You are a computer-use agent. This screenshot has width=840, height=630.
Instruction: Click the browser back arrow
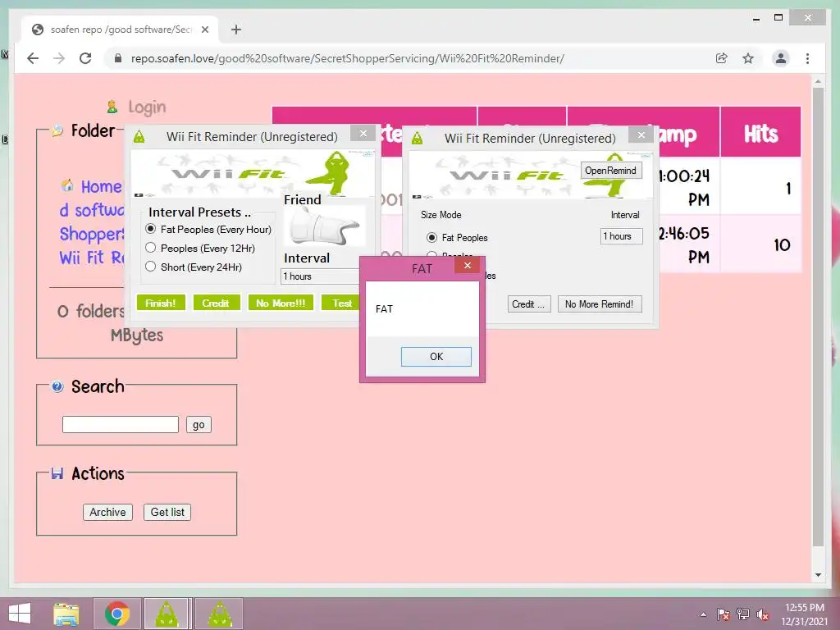[33, 58]
